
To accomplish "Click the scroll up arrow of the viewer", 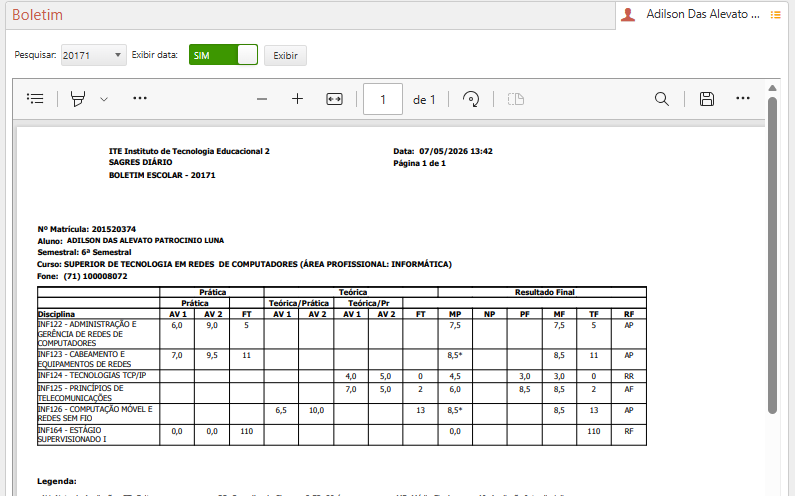I will [x=772, y=88].
